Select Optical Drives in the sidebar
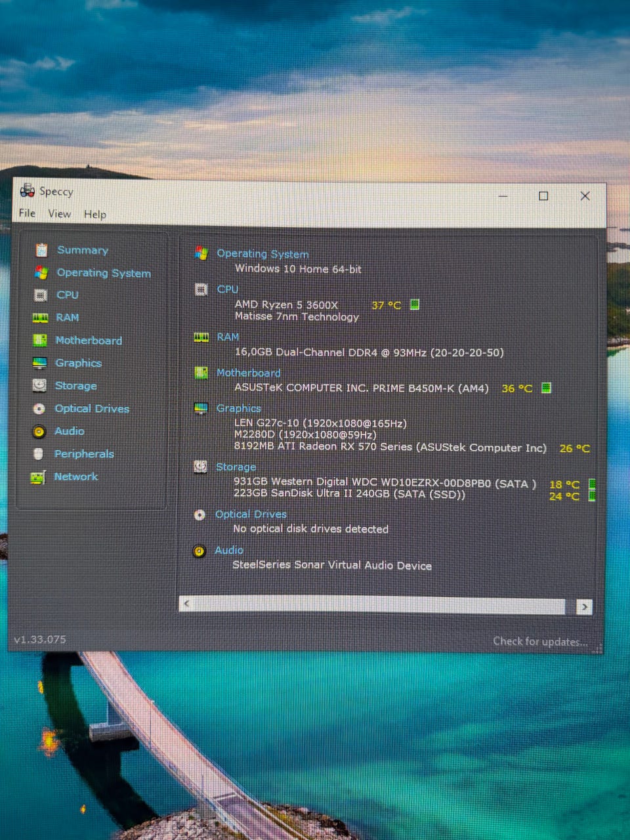The height and width of the screenshot is (840, 630). [92, 408]
